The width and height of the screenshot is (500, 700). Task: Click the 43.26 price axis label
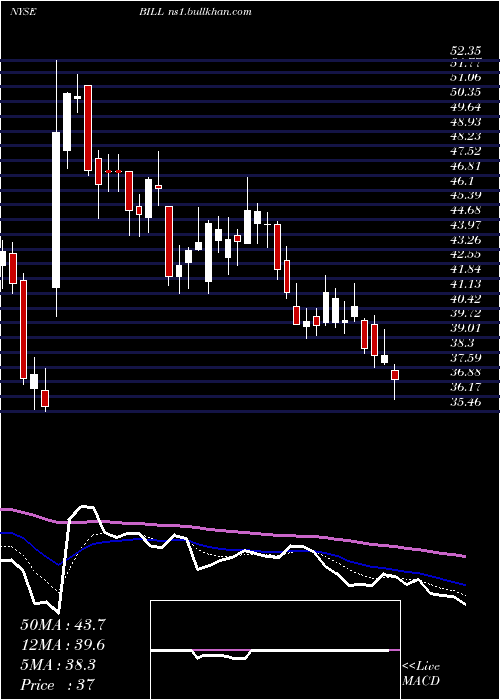[x=466, y=240]
